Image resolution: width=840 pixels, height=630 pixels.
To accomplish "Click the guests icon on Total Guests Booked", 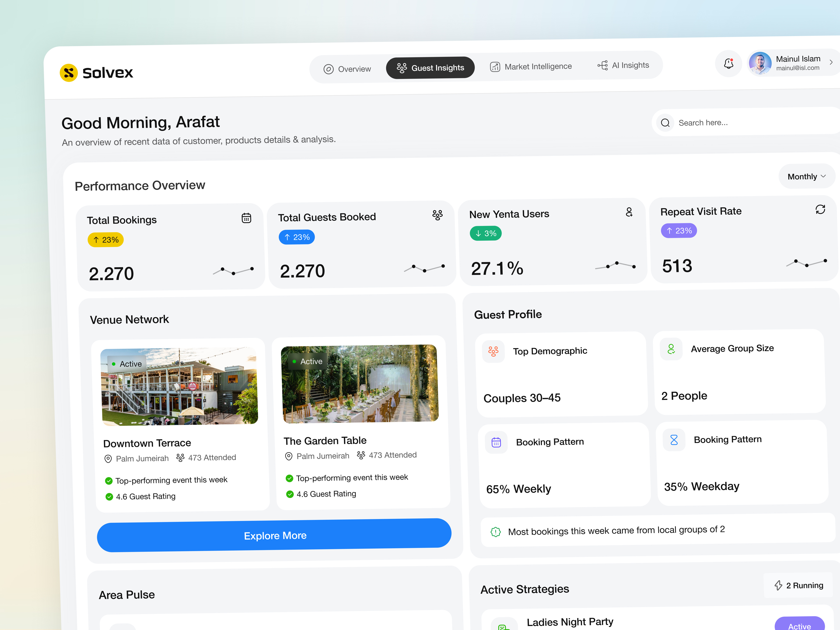I will (x=437, y=215).
